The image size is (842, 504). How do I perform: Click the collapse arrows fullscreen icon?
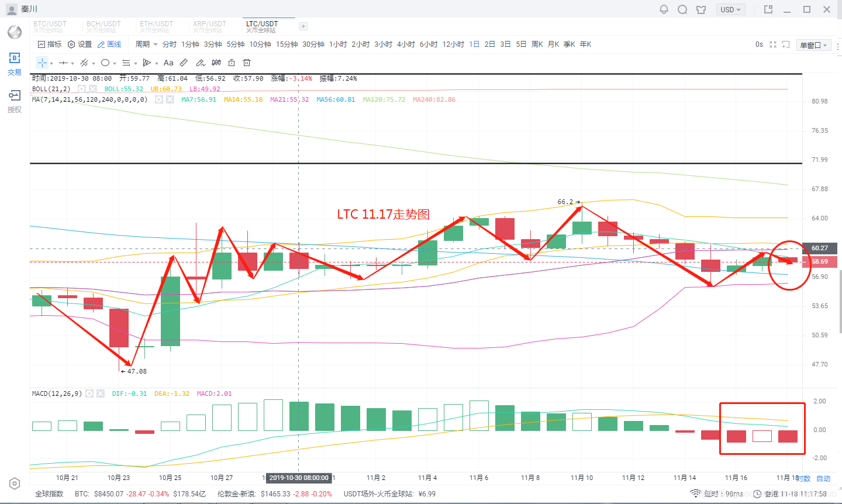point(773,44)
